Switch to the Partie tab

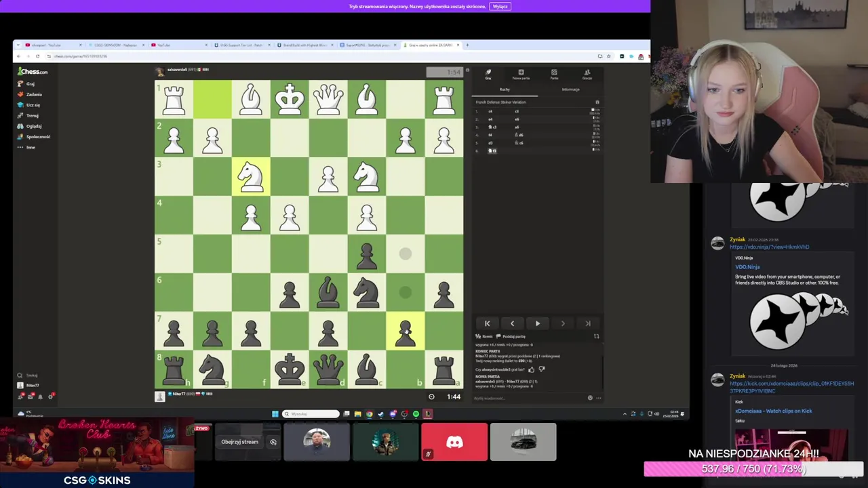click(554, 75)
